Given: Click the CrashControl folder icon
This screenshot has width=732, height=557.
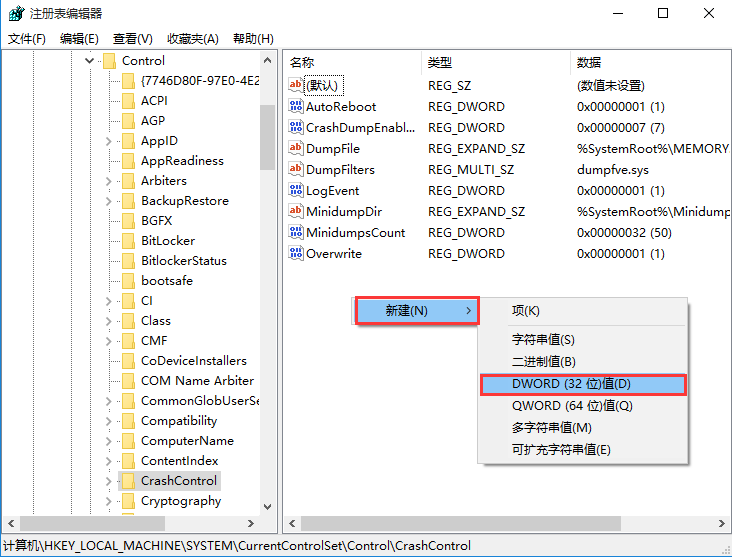Looking at the screenshot, I should coord(127,481).
